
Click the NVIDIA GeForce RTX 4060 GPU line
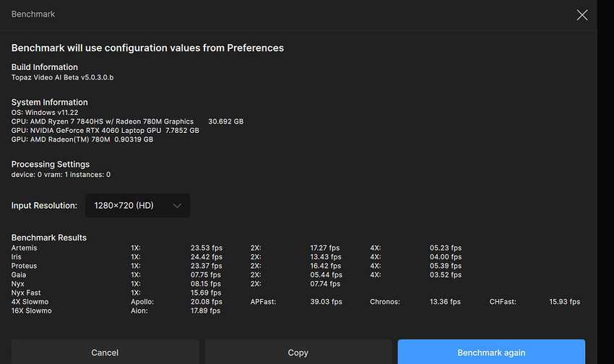tap(105, 130)
